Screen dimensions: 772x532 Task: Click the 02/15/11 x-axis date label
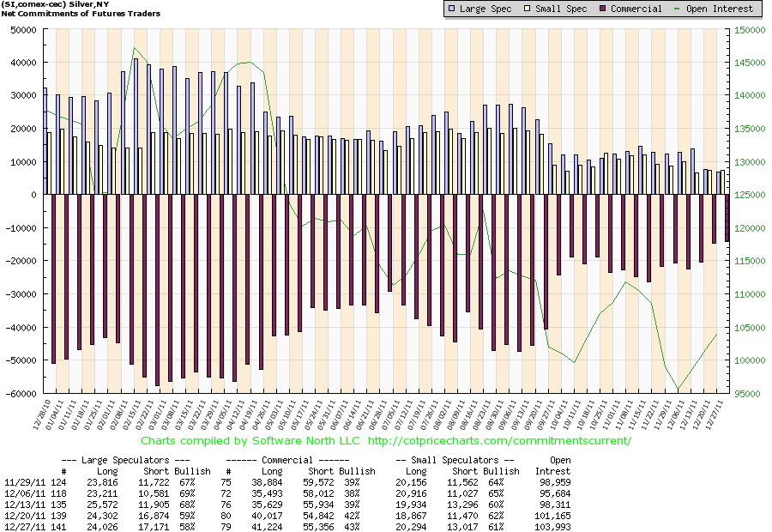[132, 414]
